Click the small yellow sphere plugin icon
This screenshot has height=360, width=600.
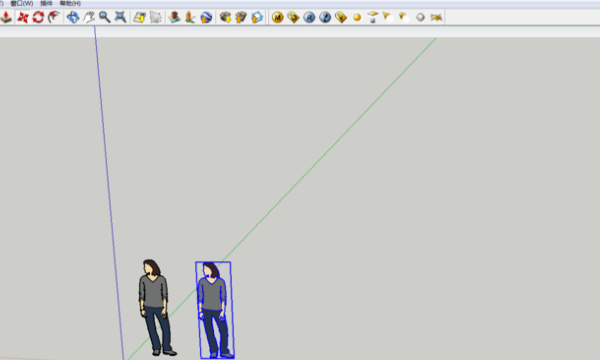click(357, 18)
